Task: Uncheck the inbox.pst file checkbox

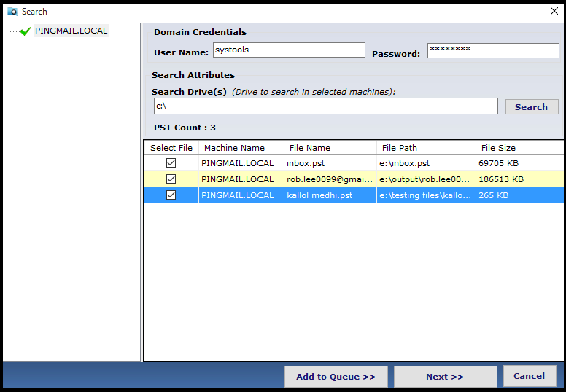Action: (x=171, y=163)
